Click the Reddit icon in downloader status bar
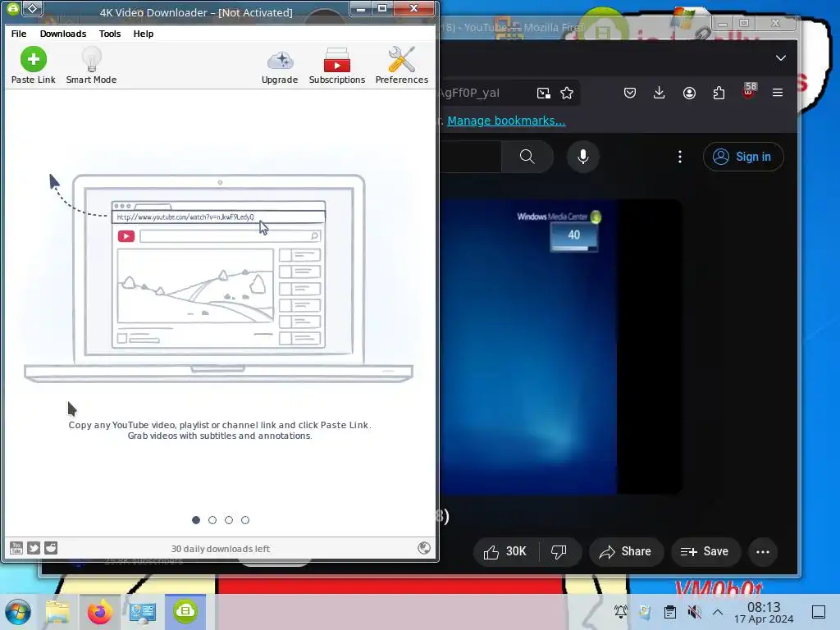The width and height of the screenshot is (840, 630). (51, 547)
